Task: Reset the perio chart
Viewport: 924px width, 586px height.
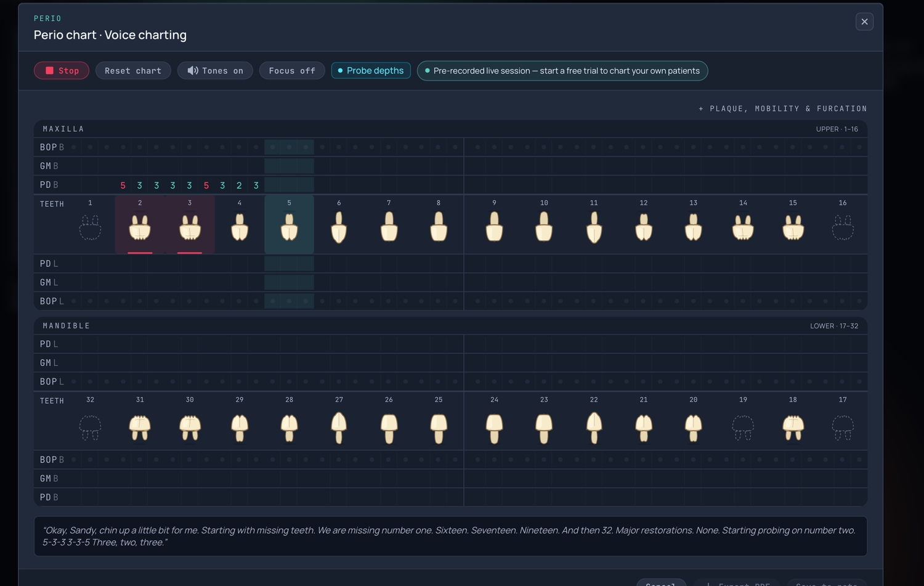Action: [x=133, y=71]
